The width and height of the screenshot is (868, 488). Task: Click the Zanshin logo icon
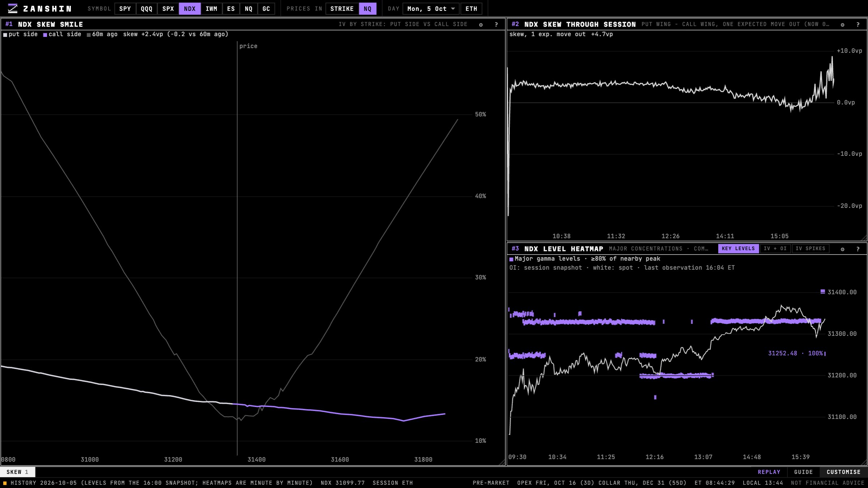(x=13, y=8)
